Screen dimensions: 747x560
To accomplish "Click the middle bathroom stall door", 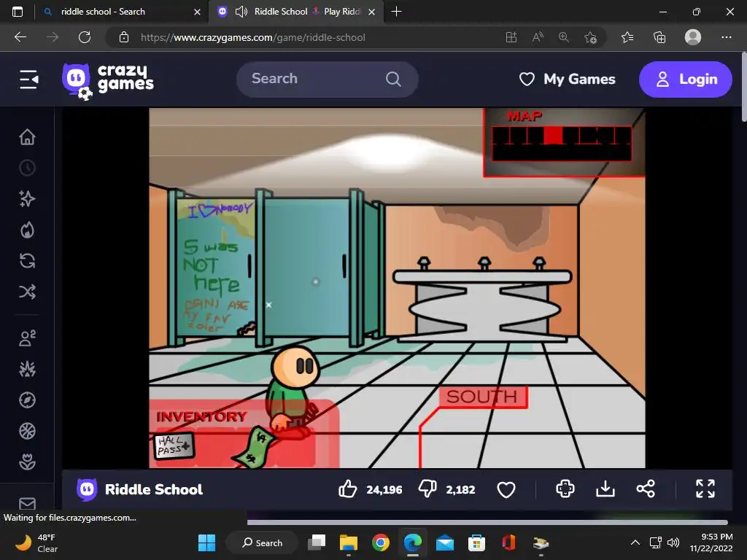I will pos(308,267).
